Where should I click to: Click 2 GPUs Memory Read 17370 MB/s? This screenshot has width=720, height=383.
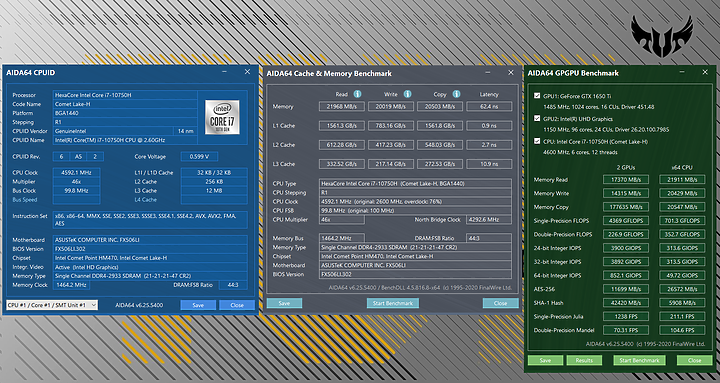(x=625, y=180)
